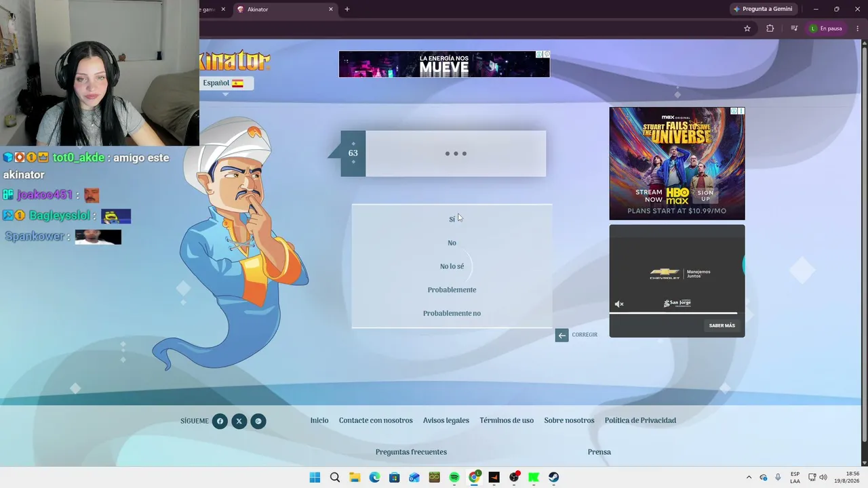This screenshot has width=868, height=488.
Task: Open Akinator's X (Twitter) icon
Action: point(239,421)
